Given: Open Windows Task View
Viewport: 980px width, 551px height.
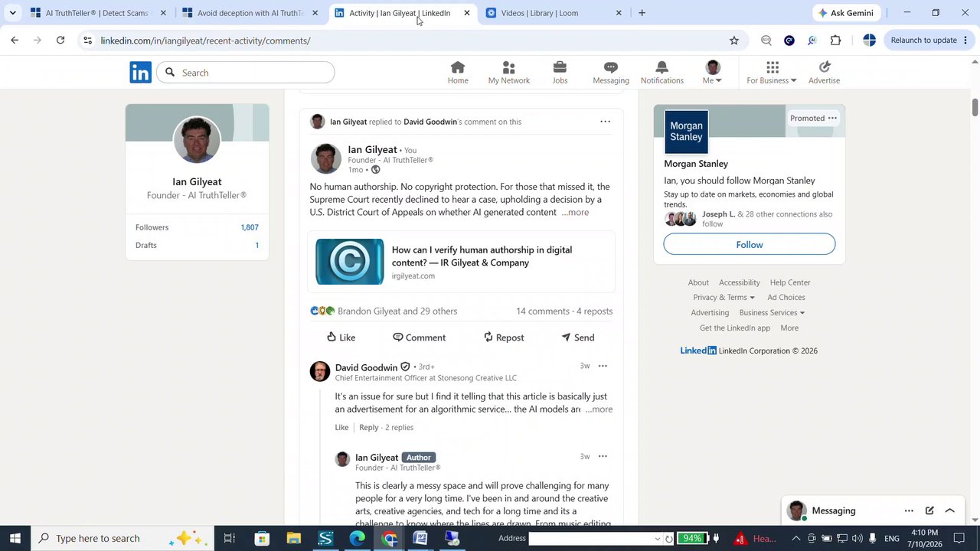Looking at the screenshot, I should tap(229, 538).
